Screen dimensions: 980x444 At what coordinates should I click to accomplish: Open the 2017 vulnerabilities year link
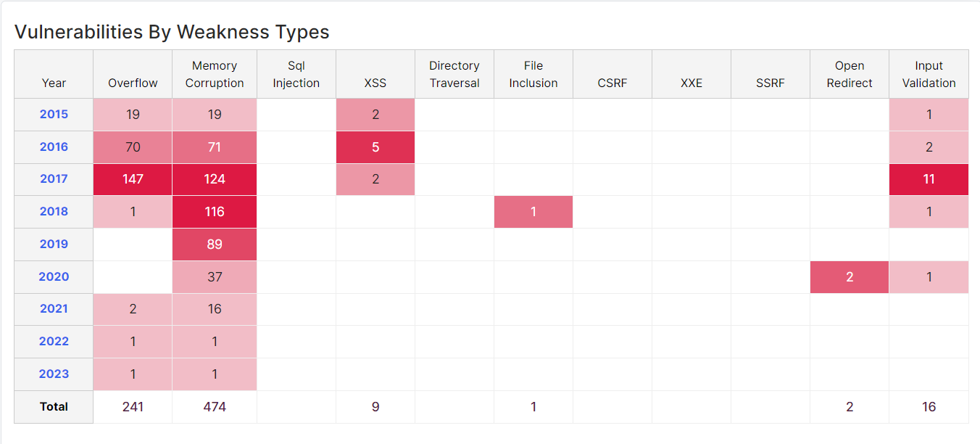[53, 178]
